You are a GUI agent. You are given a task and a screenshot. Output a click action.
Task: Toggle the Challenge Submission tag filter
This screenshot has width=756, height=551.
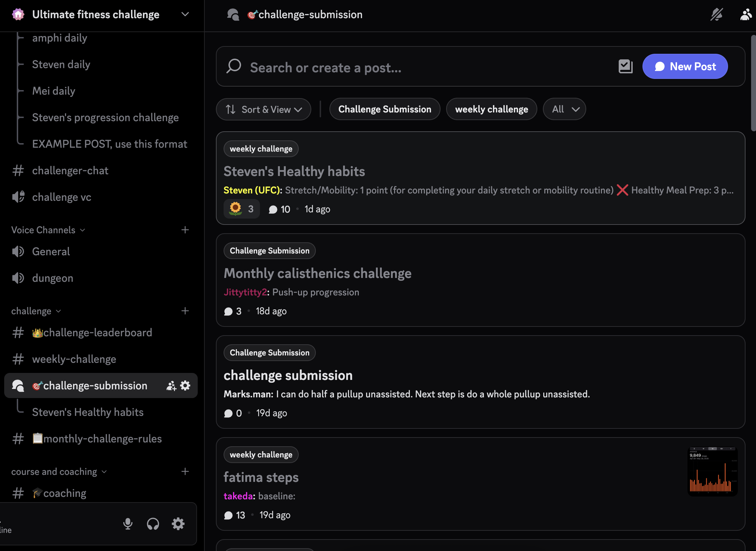(385, 109)
